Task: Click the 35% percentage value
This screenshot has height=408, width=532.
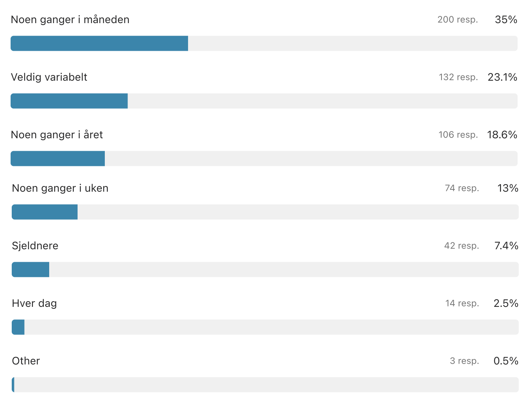Action: (x=506, y=20)
